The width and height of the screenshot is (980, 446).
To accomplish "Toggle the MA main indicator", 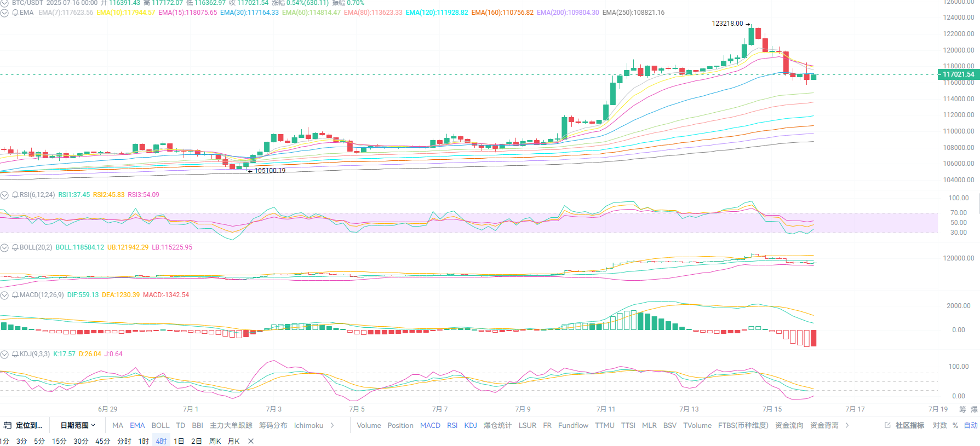I will pos(118,425).
